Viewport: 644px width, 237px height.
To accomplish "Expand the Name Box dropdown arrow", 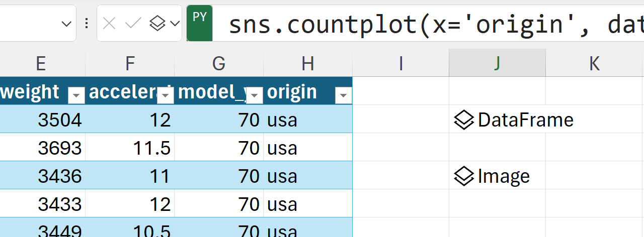I will (66, 23).
